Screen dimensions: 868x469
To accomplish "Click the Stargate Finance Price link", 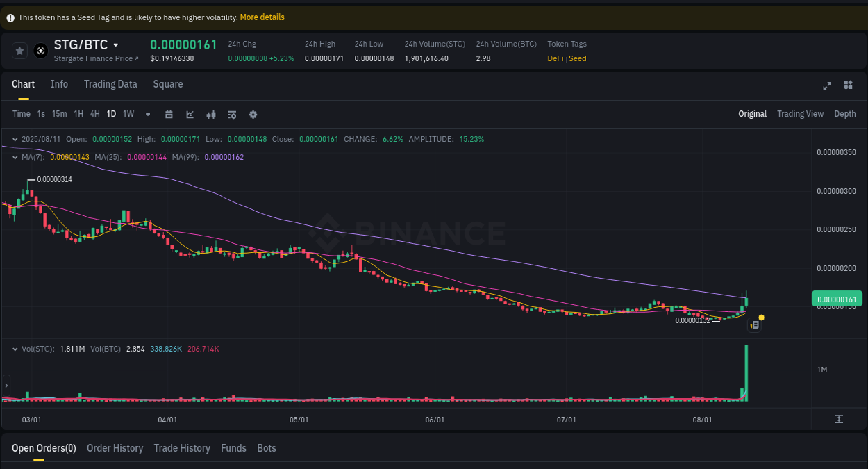I will (x=93, y=58).
